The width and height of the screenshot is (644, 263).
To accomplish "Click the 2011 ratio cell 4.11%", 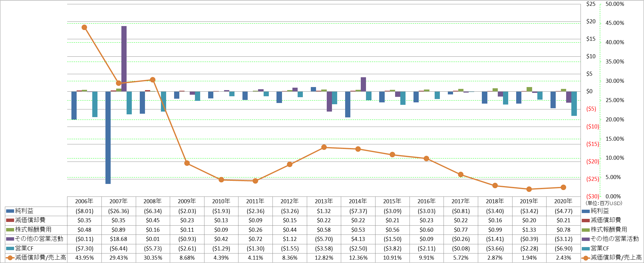I will (255, 258).
